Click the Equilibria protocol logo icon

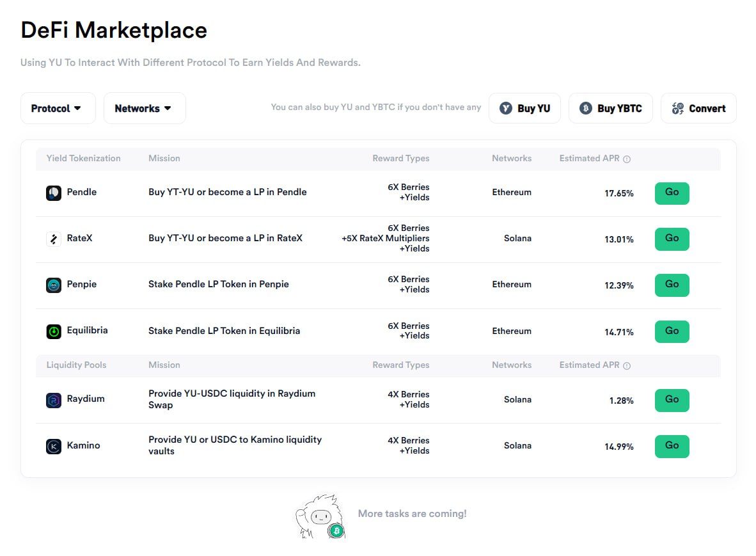54,331
